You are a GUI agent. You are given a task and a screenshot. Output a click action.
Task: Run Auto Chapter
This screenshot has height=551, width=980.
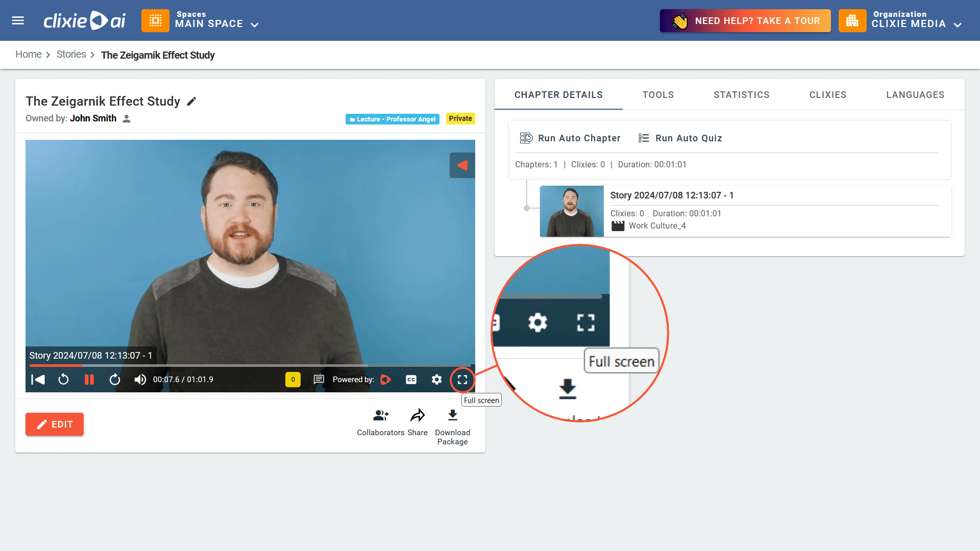(570, 138)
